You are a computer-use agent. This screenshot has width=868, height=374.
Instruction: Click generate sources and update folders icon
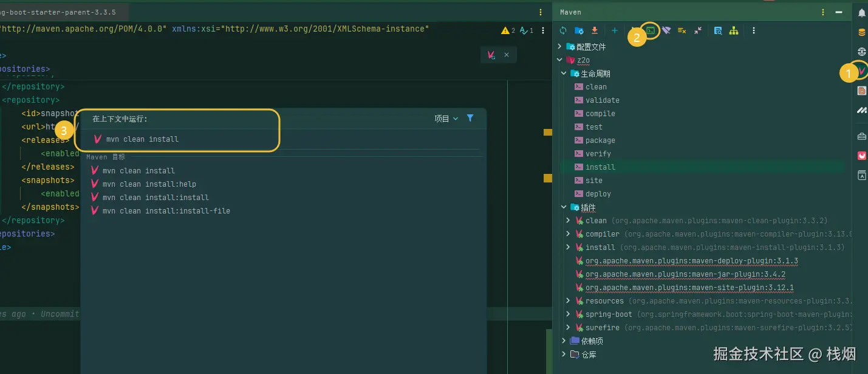coord(579,30)
